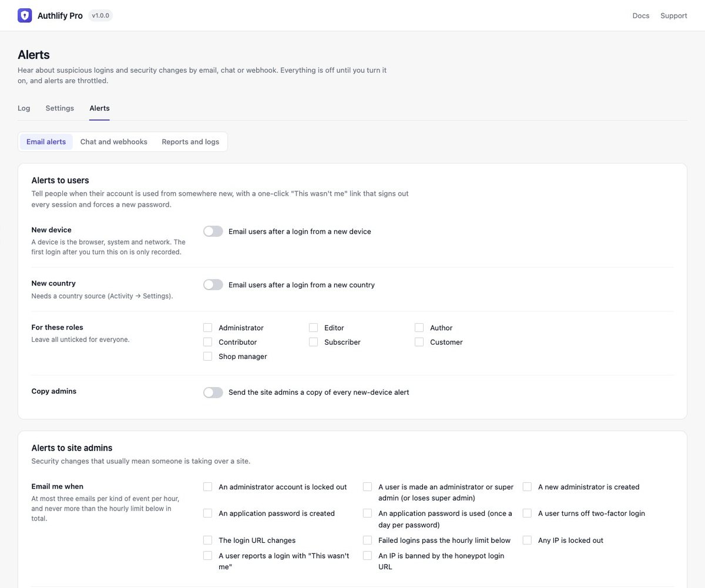Tick the Subscriber role checkbox
Viewport: 705px width, 588px height.
click(313, 342)
